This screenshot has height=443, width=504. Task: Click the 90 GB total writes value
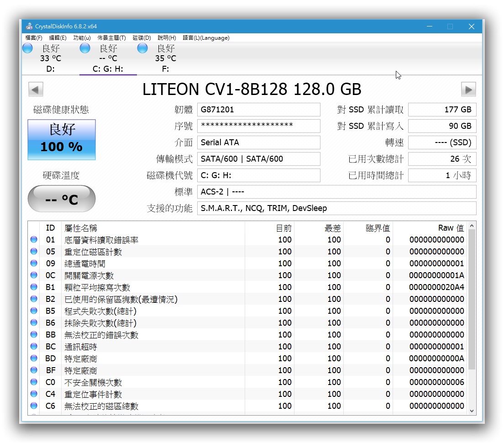(442, 126)
